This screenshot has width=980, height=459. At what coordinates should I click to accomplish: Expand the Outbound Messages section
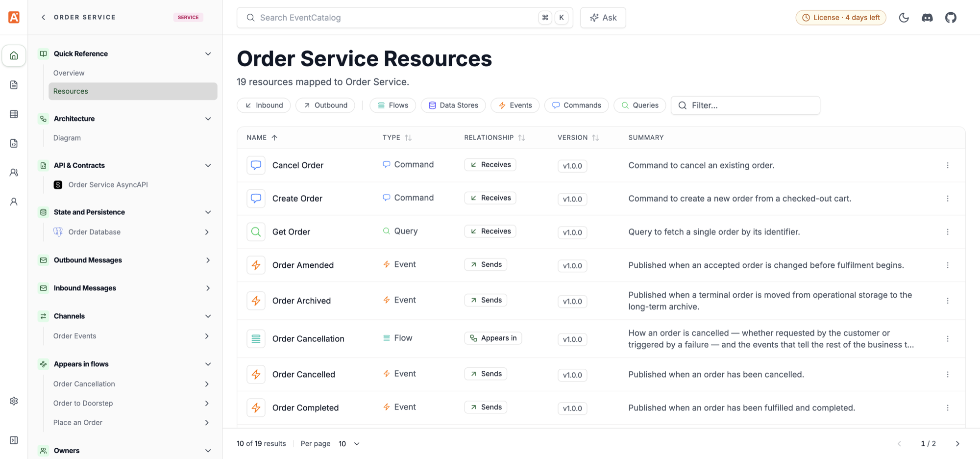pos(208,260)
